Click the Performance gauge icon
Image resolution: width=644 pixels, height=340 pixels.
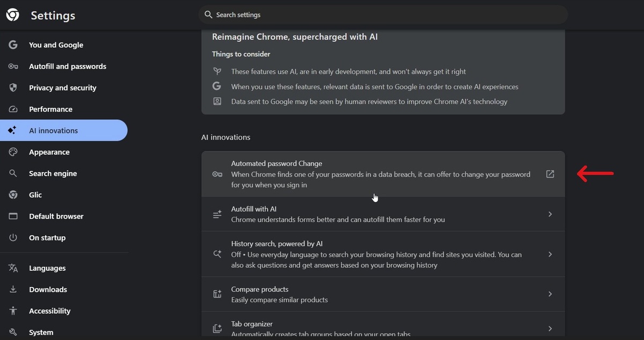[13, 109]
